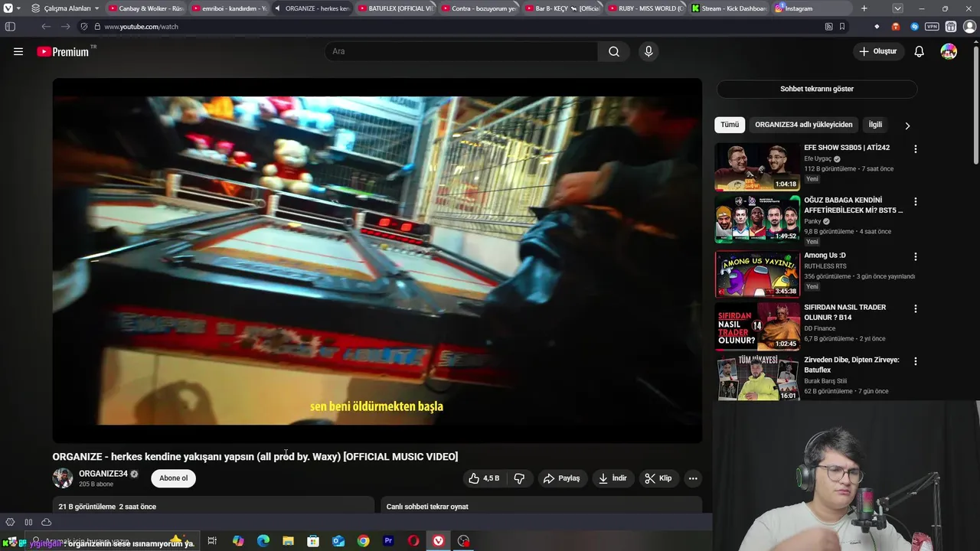
Task: Click the search magnifier button
Action: (x=614, y=51)
